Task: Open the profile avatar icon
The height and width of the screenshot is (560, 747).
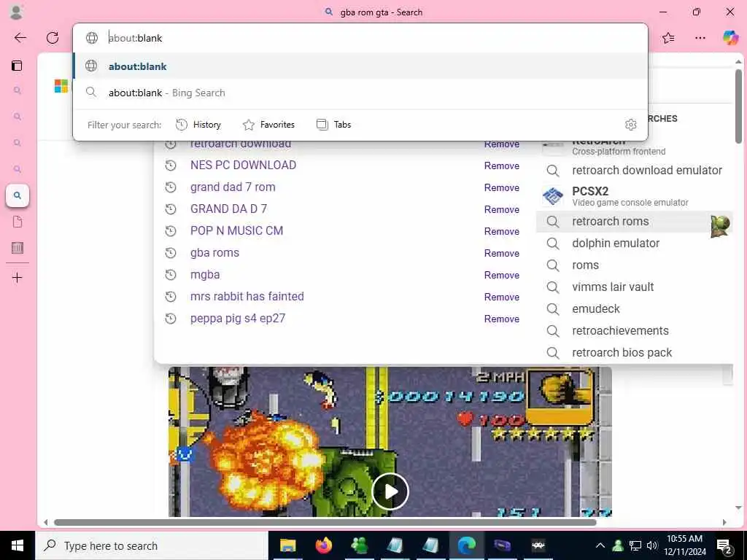Action: [16, 12]
